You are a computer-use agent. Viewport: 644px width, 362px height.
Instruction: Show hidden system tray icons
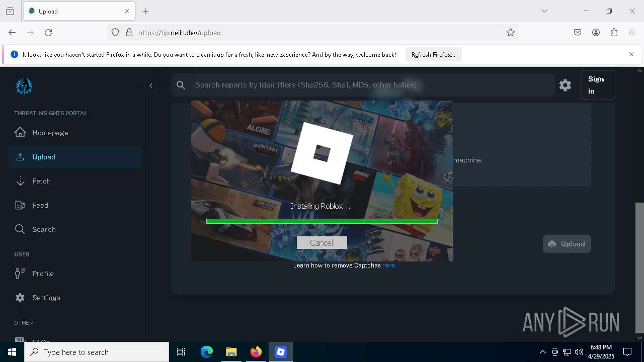click(x=542, y=352)
